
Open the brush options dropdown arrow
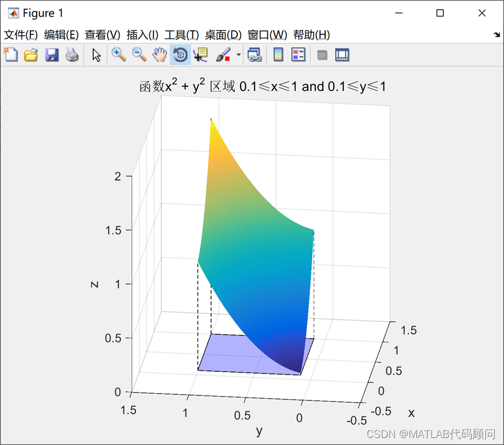pos(238,54)
